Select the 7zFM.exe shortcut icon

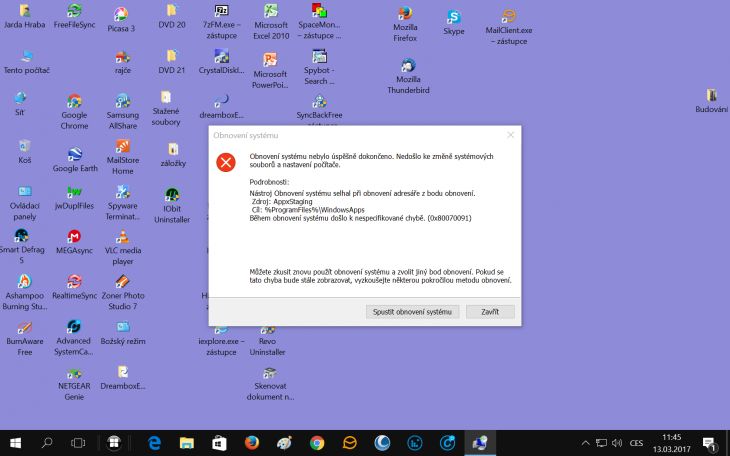222,22
